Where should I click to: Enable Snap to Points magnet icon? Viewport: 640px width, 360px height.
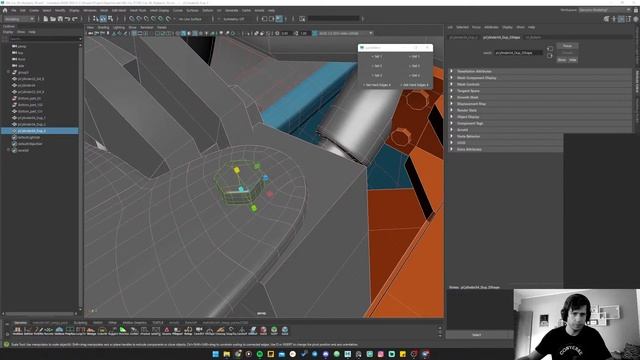coord(146,19)
